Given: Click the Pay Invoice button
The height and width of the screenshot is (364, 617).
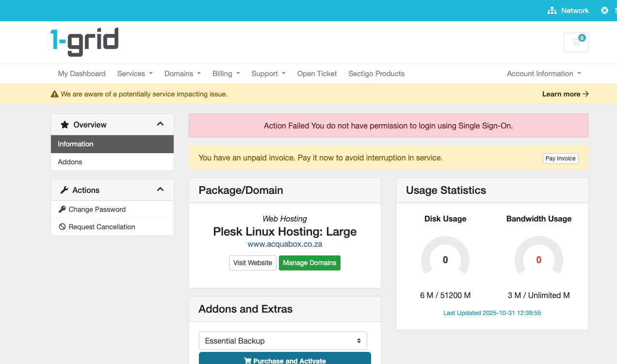Looking at the screenshot, I should [560, 158].
